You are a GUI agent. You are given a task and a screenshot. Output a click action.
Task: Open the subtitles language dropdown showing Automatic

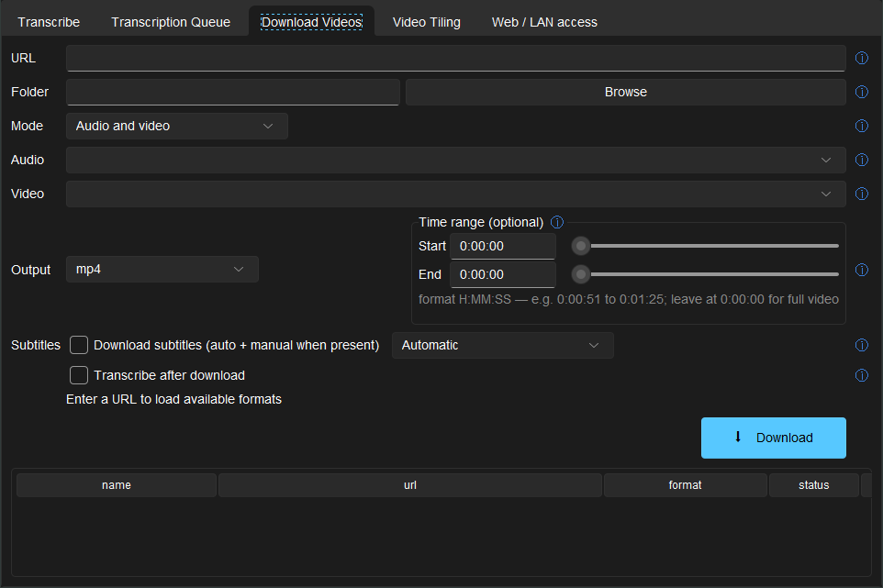502,346
